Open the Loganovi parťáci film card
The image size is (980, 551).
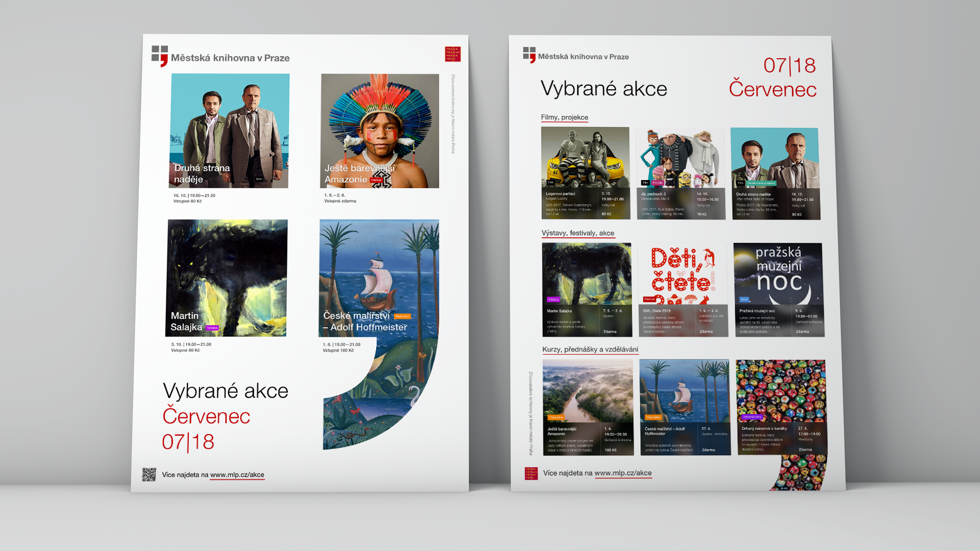pos(585,173)
